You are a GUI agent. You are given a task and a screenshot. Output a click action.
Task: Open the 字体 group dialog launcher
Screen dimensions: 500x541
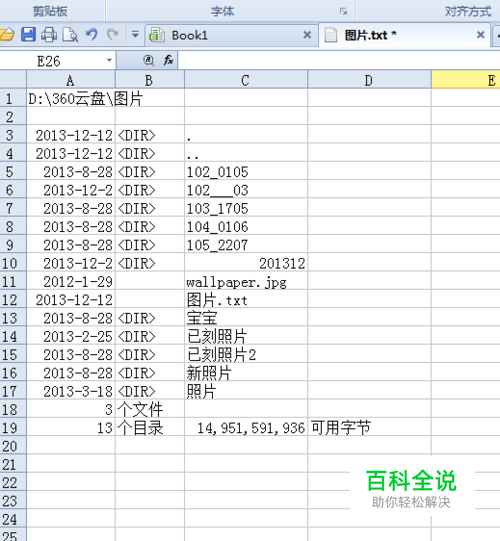click(x=343, y=12)
